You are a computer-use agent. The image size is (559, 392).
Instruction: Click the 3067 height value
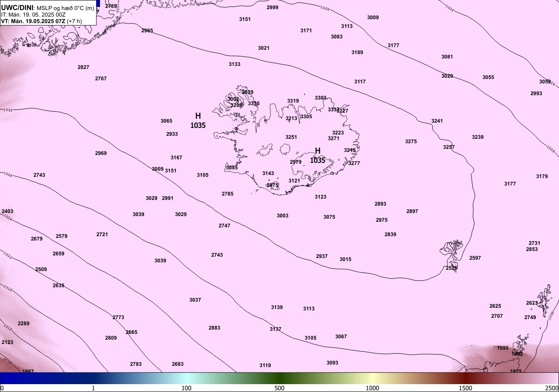click(341, 337)
